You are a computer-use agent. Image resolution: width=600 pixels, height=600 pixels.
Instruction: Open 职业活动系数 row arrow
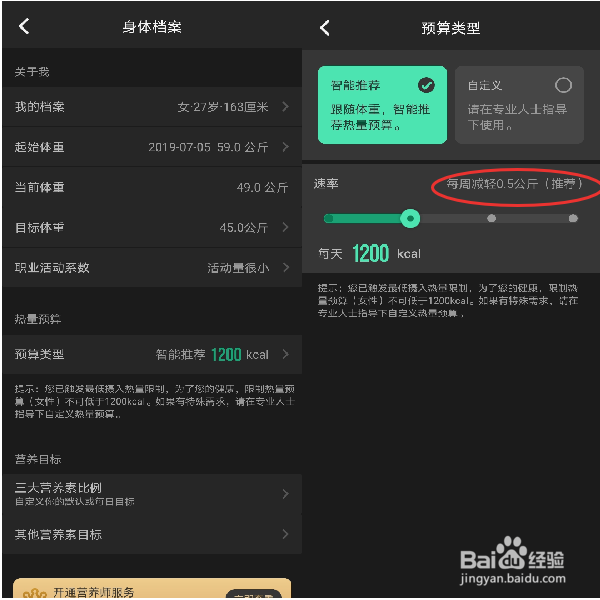pos(285,267)
